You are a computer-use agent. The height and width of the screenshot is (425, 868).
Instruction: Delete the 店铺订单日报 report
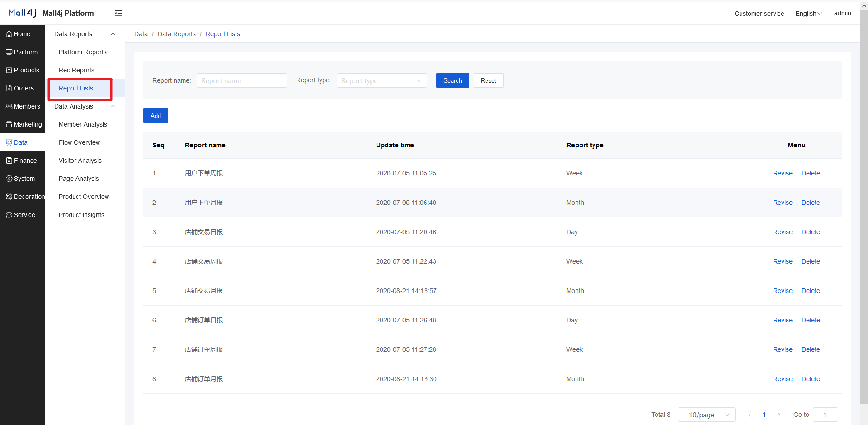[811, 320]
